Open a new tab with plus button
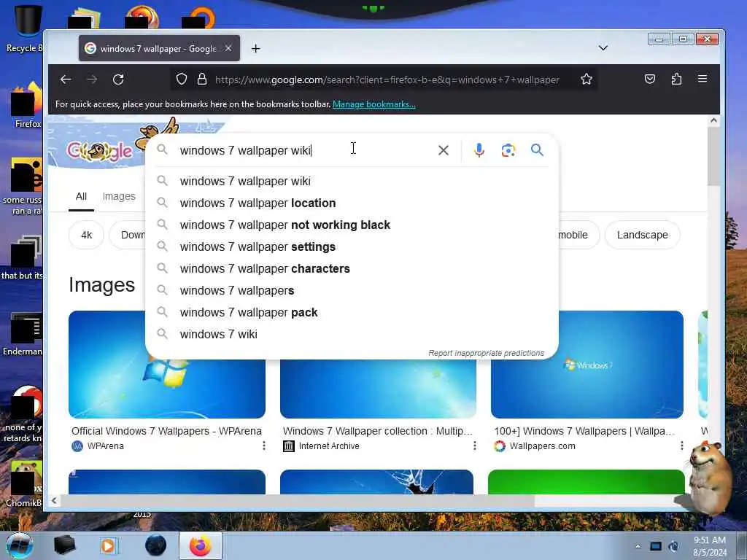The image size is (747, 560). coord(256,49)
